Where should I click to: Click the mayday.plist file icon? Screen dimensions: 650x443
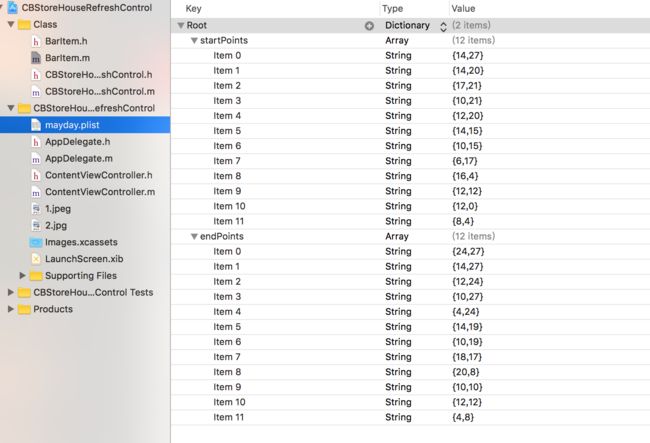pos(36,125)
